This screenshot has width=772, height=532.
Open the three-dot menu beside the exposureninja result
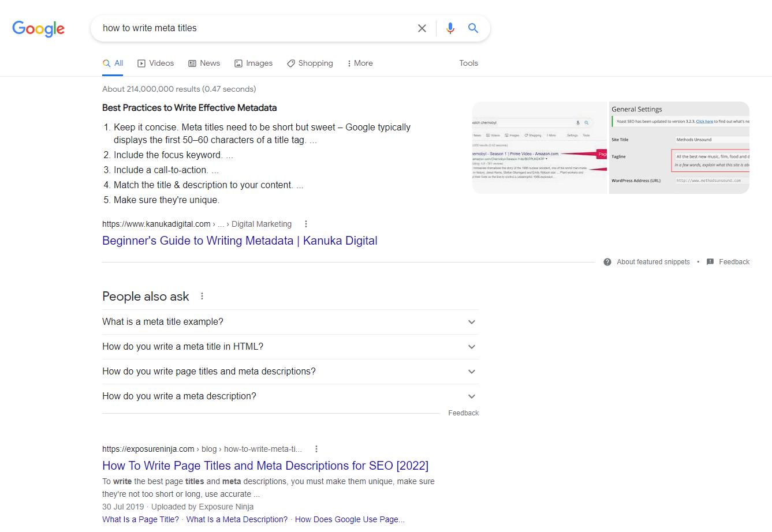(316, 448)
